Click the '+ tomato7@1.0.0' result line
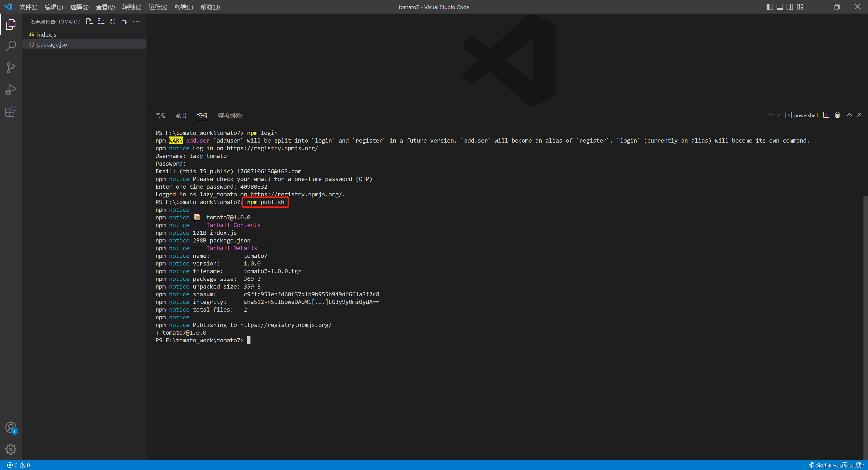 181,333
